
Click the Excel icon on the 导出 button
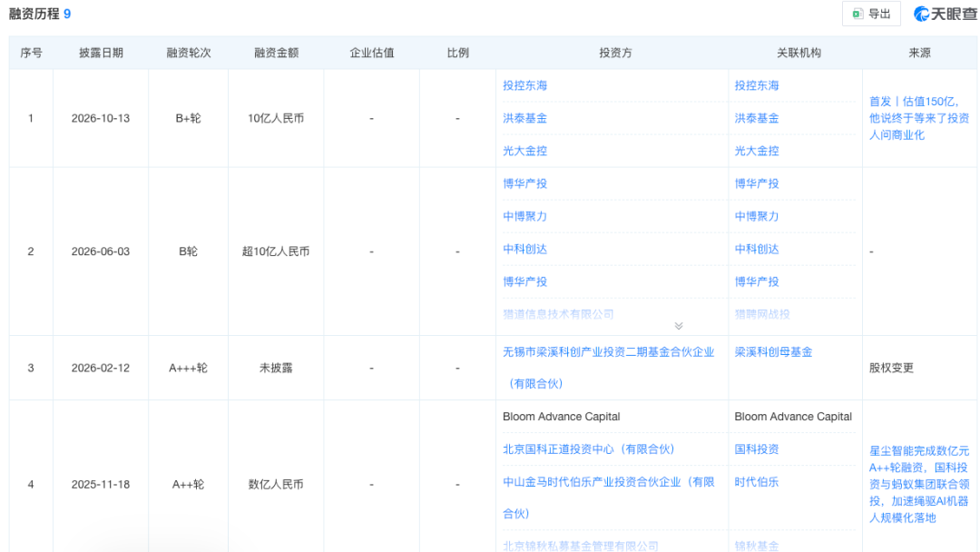click(x=857, y=14)
